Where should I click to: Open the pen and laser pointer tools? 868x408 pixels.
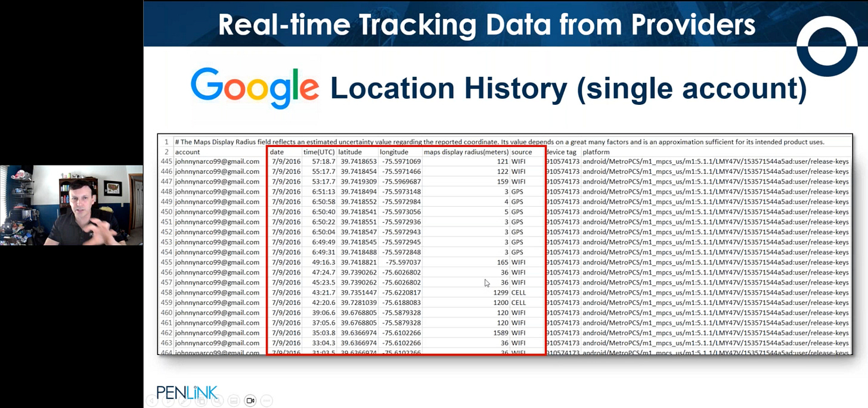point(185,401)
